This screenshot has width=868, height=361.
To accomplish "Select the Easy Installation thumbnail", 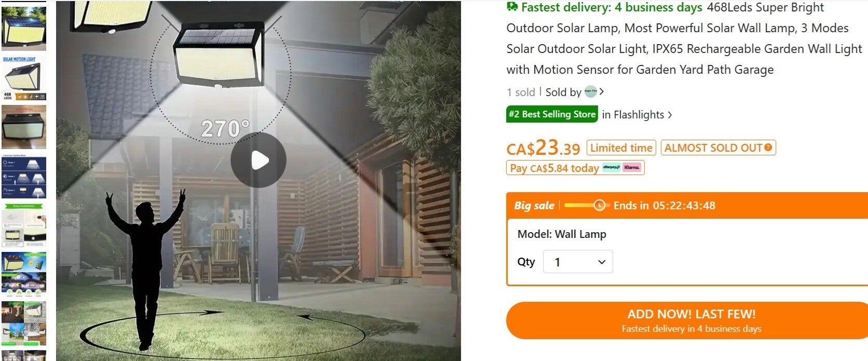I will [24, 226].
